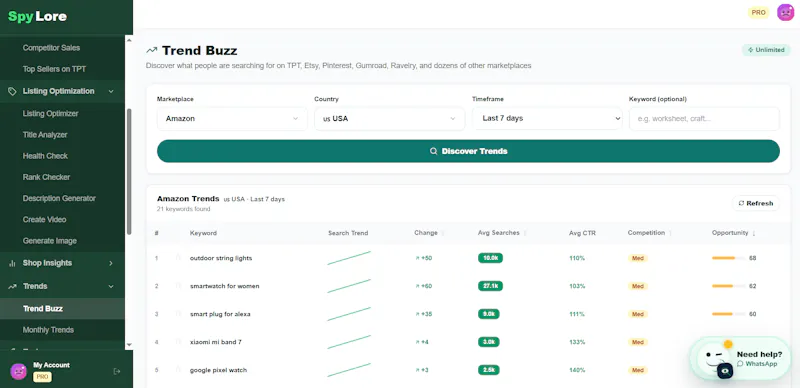Open the Marketplace Amazon dropdown

pyautogui.click(x=232, y=118)
